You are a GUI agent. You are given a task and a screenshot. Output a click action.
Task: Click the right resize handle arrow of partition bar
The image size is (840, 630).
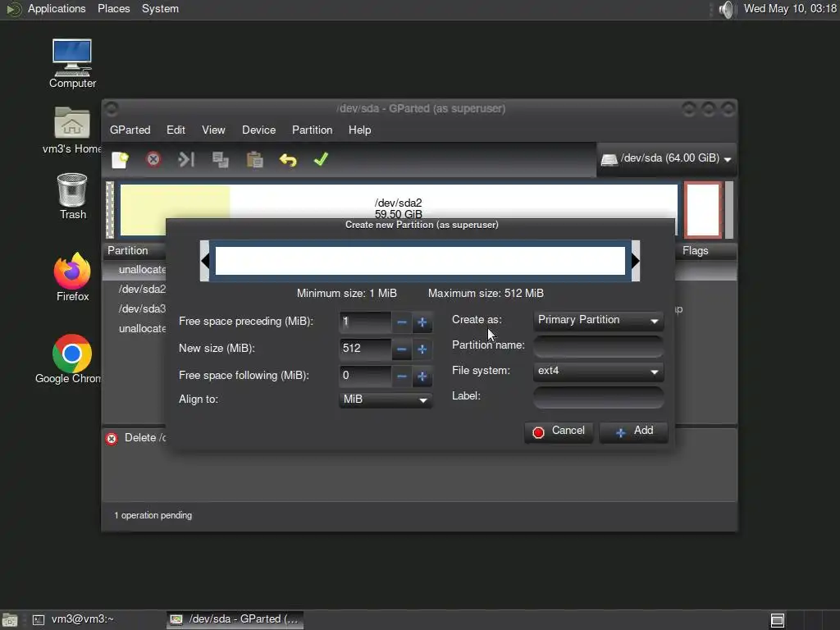point(636,261)
